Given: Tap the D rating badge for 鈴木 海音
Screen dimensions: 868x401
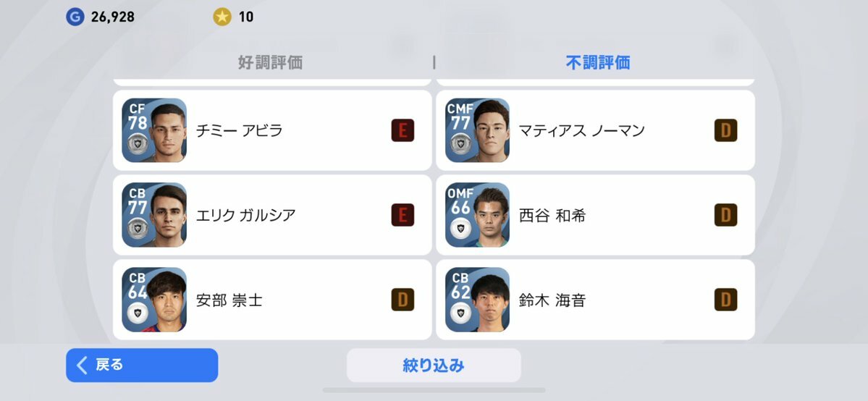Looking at the screenshot, I should pos(725,300).
